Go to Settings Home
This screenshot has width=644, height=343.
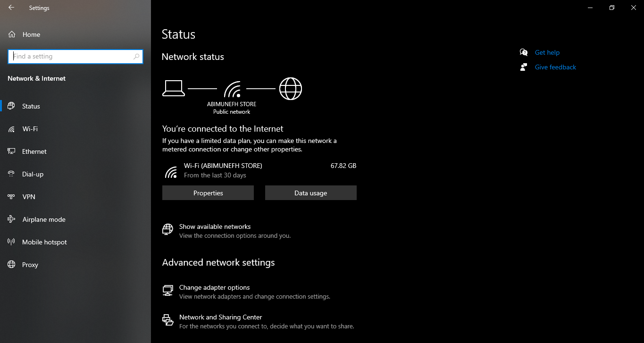[x=75, y=34]
